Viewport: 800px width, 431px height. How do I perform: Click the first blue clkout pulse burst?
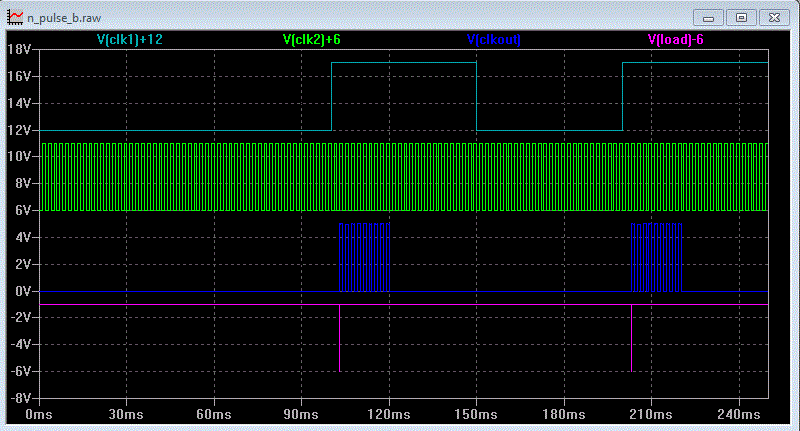pyautogui.click(x=365, y=257)
